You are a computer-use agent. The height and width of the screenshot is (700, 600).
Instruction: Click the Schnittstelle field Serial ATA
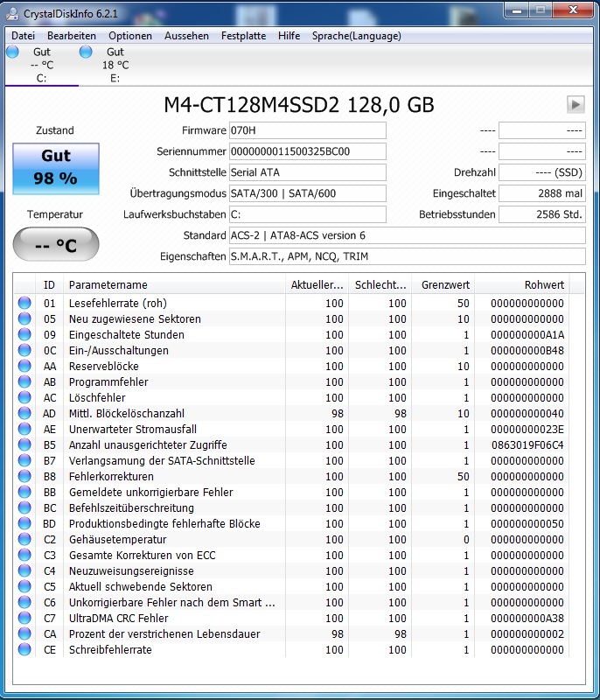[307, 172]
